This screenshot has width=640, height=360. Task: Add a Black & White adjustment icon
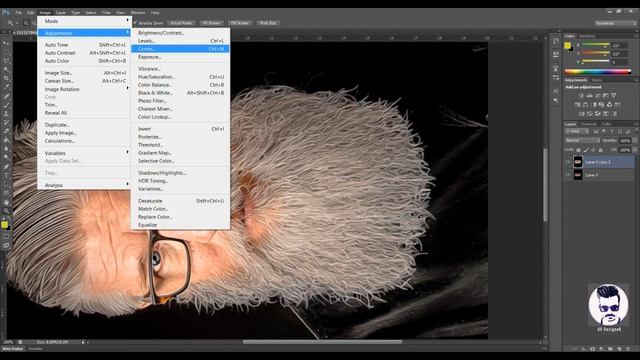(593, 104)
